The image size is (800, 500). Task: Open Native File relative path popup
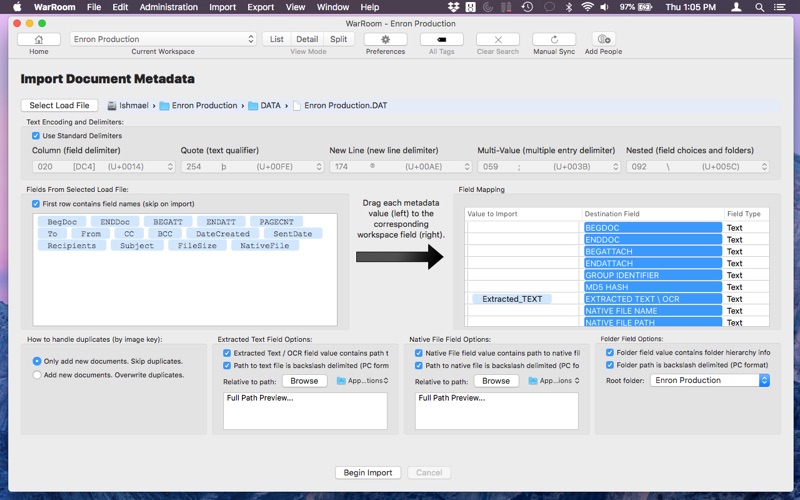[x=555, y=381]
